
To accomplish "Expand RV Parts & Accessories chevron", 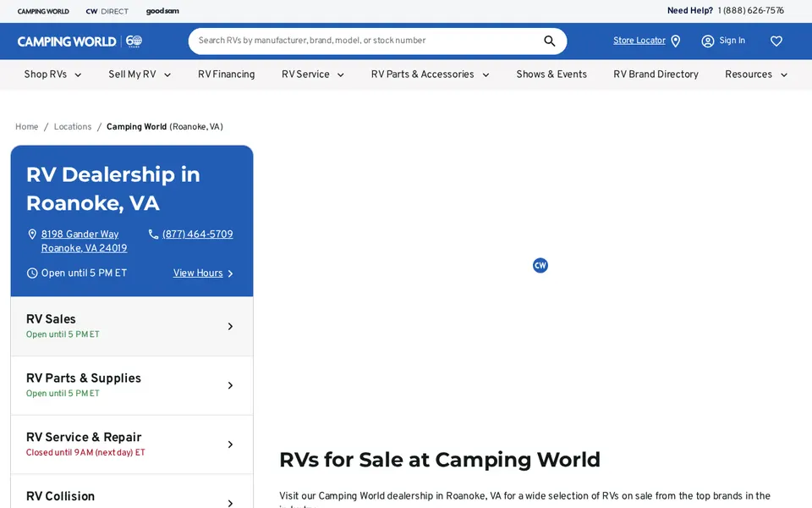I will (486, 75).
